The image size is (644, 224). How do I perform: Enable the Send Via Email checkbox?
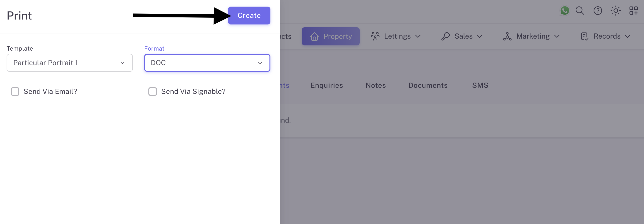[x=15, y=92]
